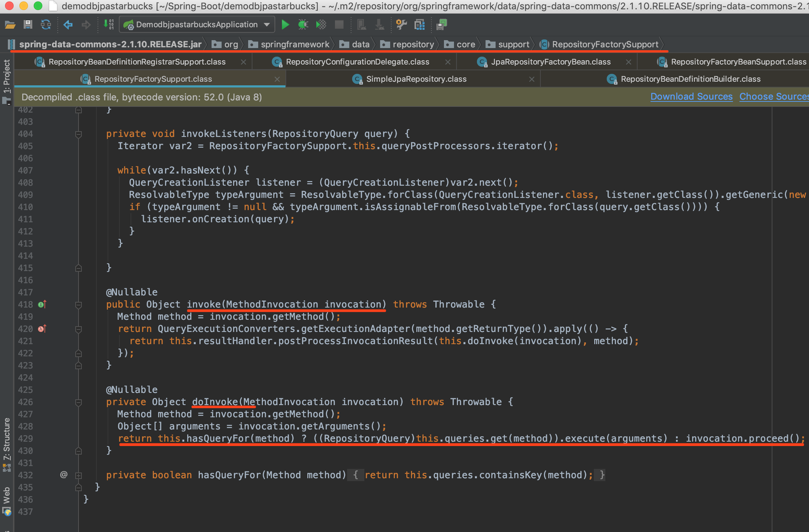809x532 pixels.
Task: Run DemodbjpastarbucksApplication with green play button
Action: point(285,24)
